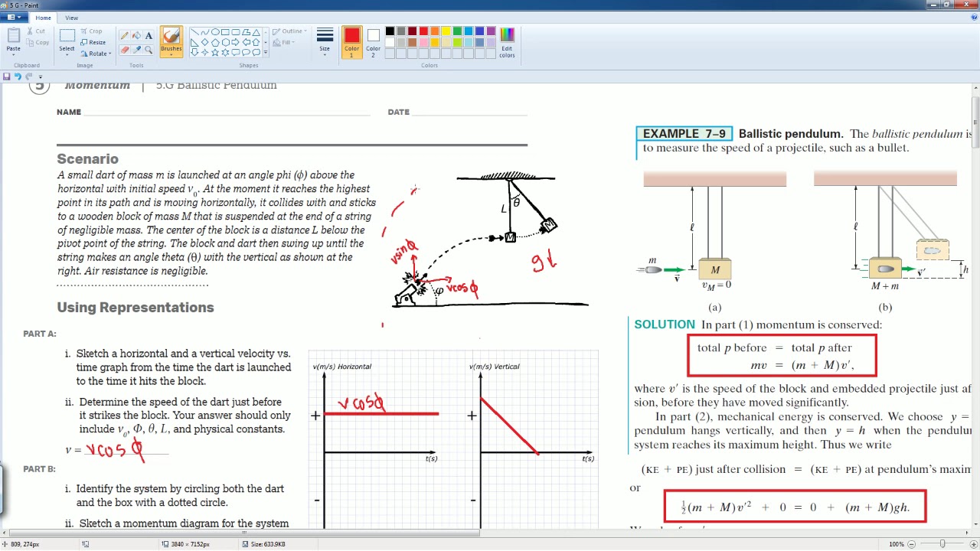The width and height of the screenshot is (980, 551).
Task: Choose the Up arrow shape
Action: (x=256, y=42)
